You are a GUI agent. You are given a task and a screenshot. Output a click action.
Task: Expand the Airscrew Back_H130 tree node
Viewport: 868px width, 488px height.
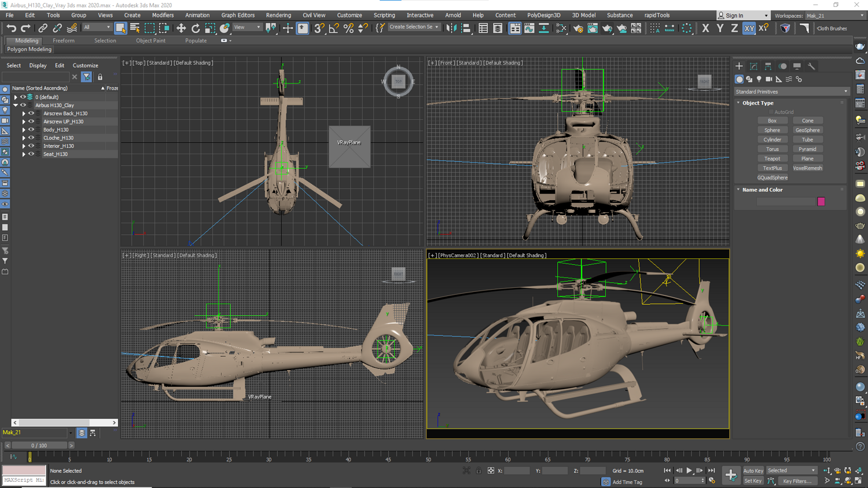click(x=24, y=113)
